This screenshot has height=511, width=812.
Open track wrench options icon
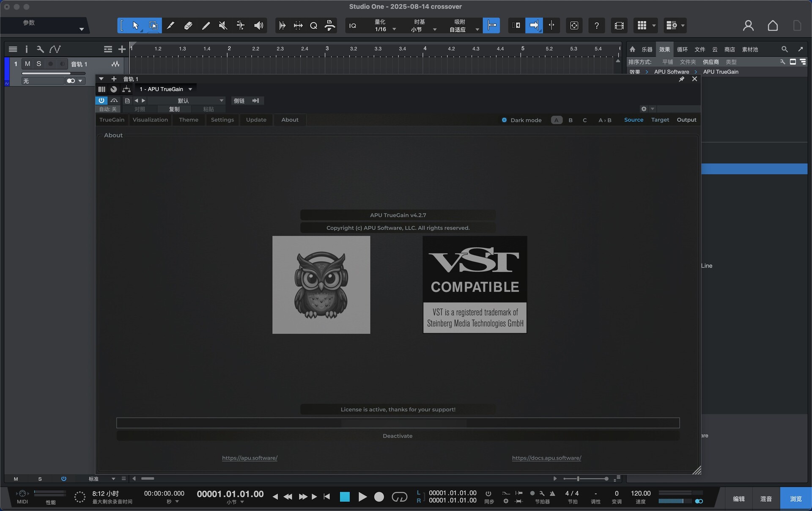40,49
